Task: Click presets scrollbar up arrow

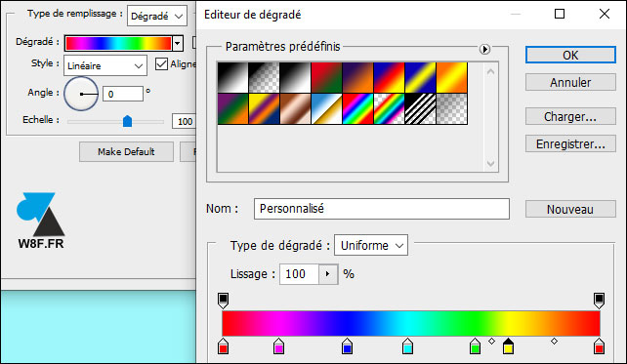Action: click(491, 72)
